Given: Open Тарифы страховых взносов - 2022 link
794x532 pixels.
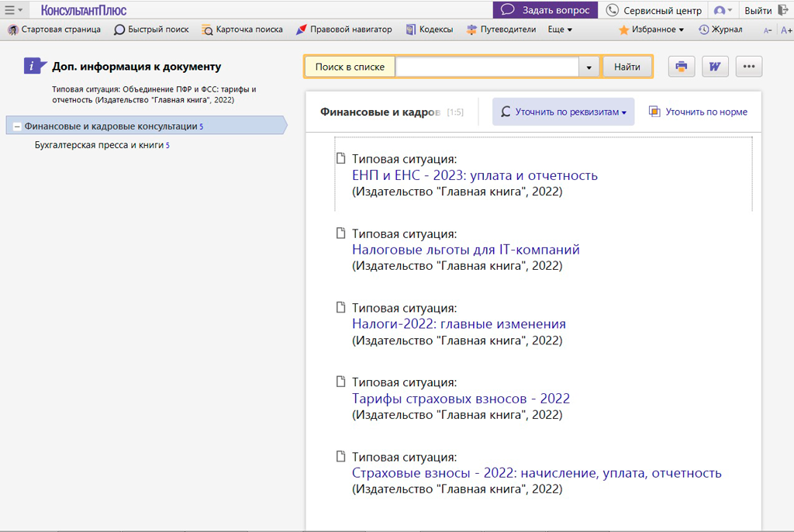Looking at the screenshot, I should coord(461,399).
